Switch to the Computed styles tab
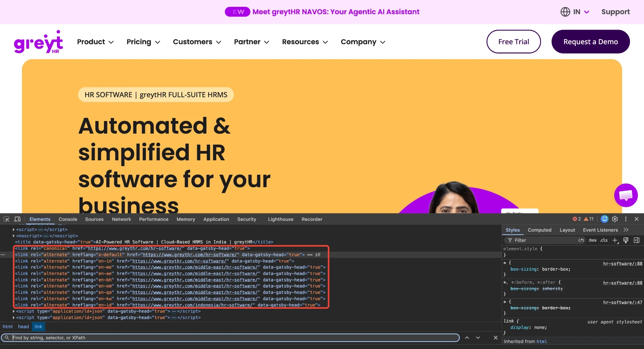This screenshot has width=644, height=349. point(539,230)
